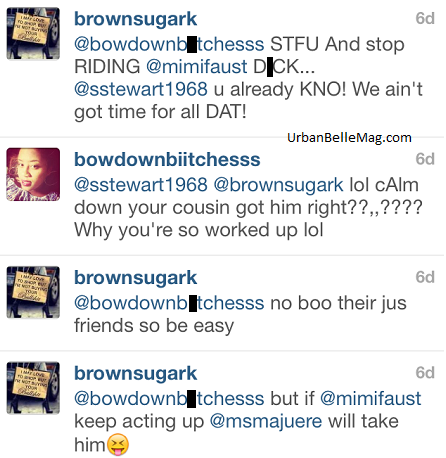
Task: Open censored @bowdownb mention before STFU
Action: (169, 44)
